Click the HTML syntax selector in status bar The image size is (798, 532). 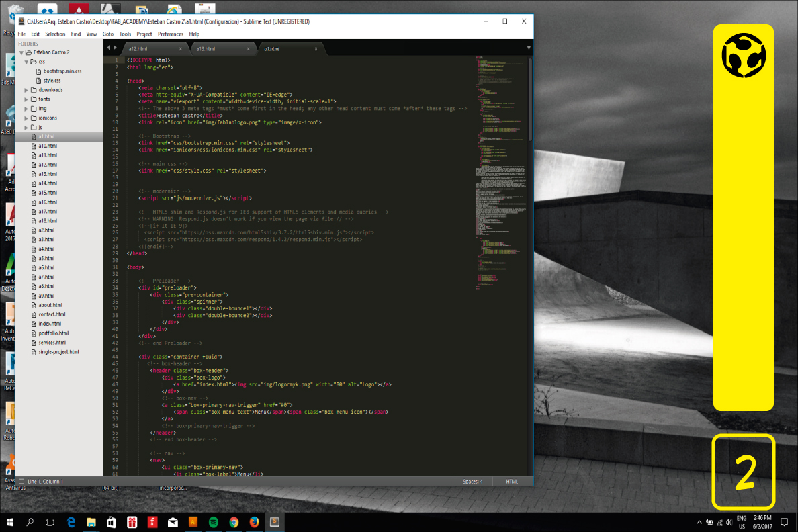pos(511,481)
